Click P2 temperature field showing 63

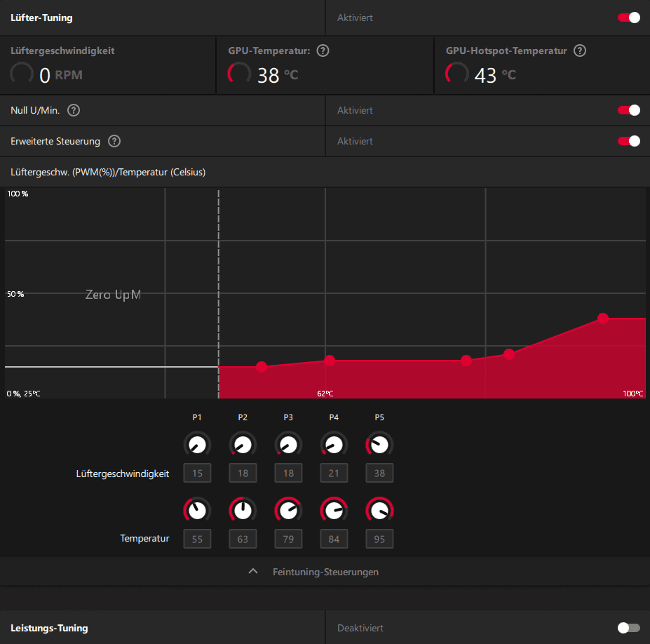coord(243,539)
